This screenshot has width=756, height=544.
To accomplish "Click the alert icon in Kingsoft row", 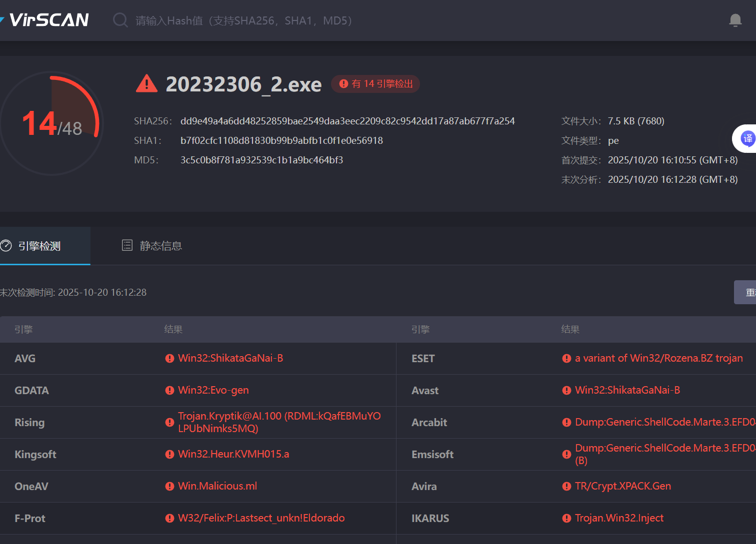I will (x=169, y=454).
